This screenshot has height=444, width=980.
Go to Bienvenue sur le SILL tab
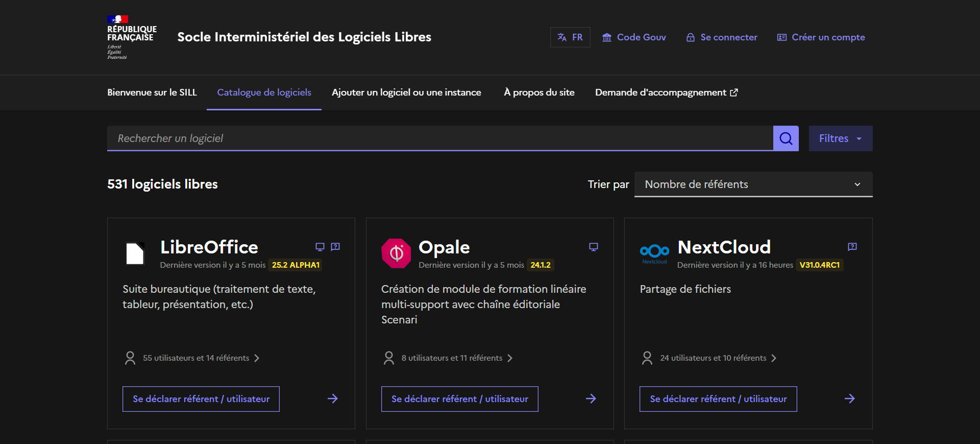click(152, 92)
